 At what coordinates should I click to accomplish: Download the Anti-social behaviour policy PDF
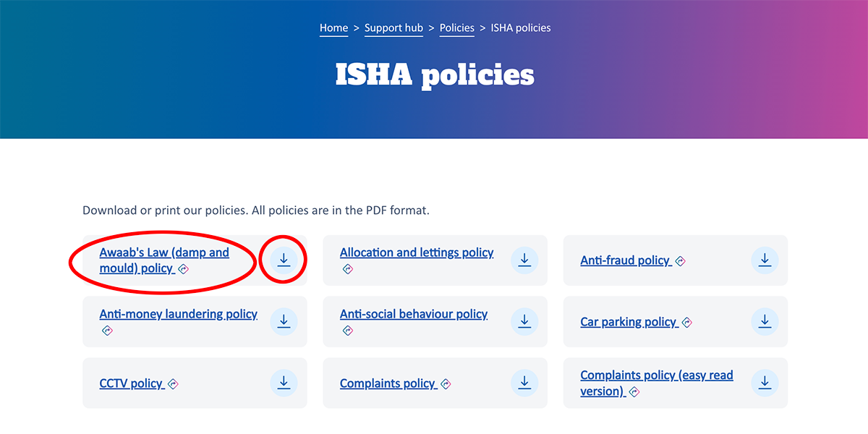pyautogui.click(x=524, y=321)
